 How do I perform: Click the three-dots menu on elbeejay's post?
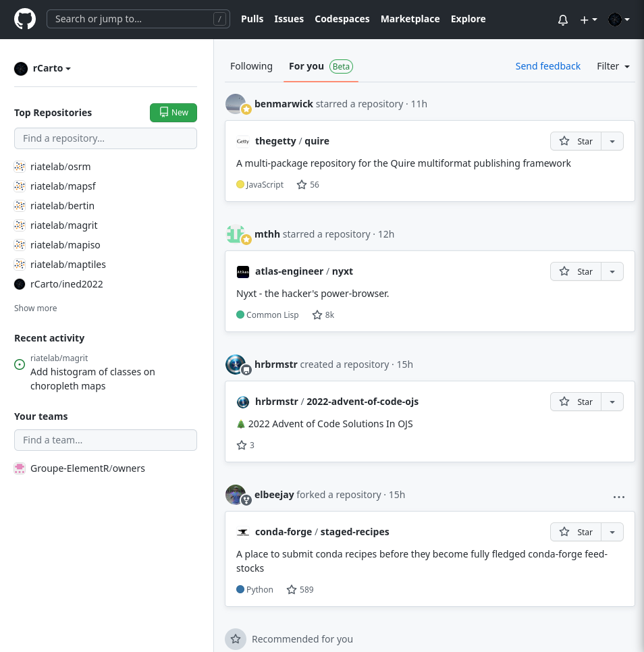[x=618, y=497]
